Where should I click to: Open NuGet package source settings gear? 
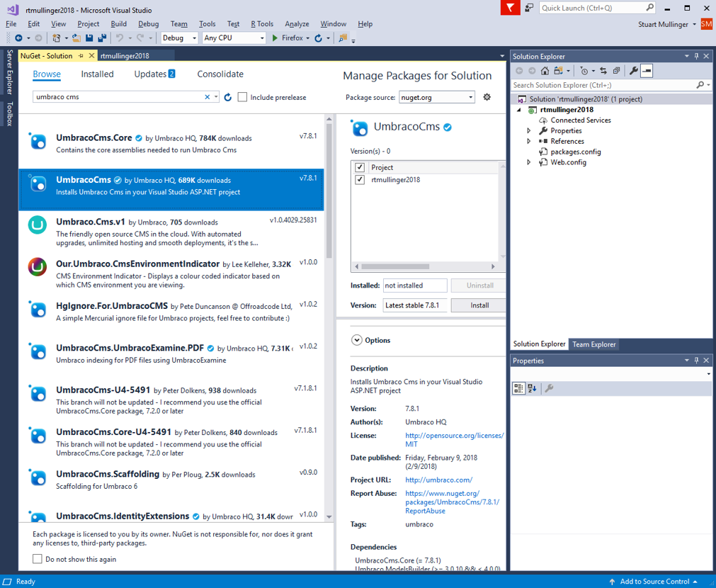[487, 97]
